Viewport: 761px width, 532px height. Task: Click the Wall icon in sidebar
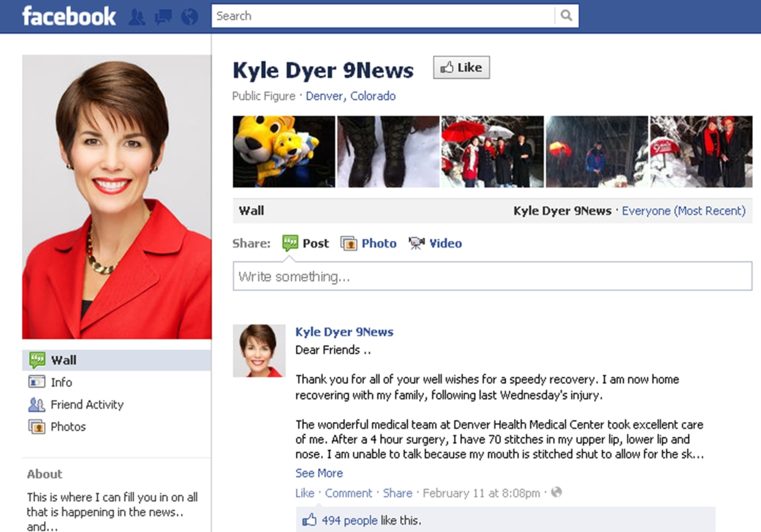37,360
